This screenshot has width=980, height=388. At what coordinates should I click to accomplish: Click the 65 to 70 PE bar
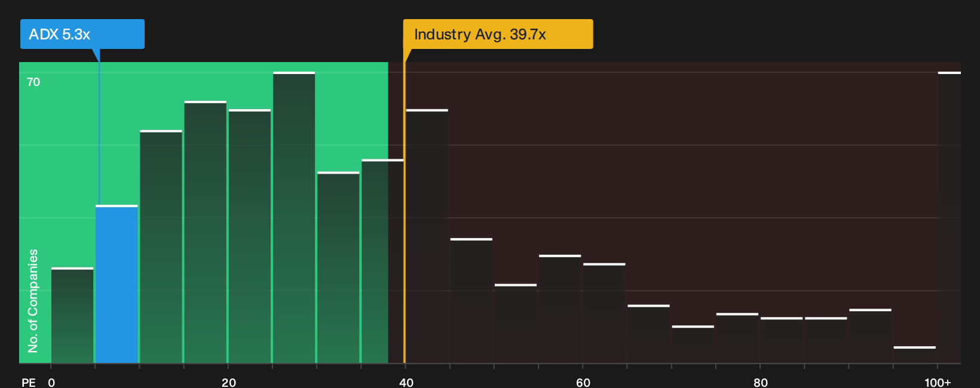tap(649, 334)
